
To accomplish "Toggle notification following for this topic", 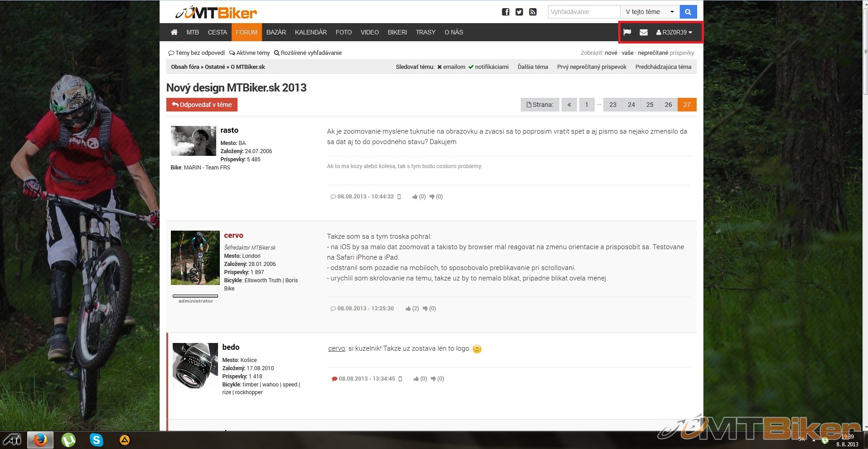I will tap(488, 67).
